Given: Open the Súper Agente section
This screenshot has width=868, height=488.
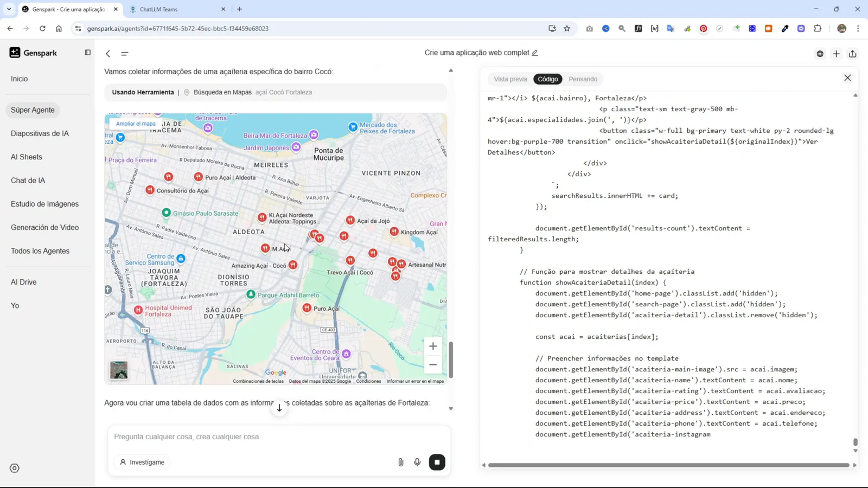Looking at the screenshot, I should click(32, 110).
